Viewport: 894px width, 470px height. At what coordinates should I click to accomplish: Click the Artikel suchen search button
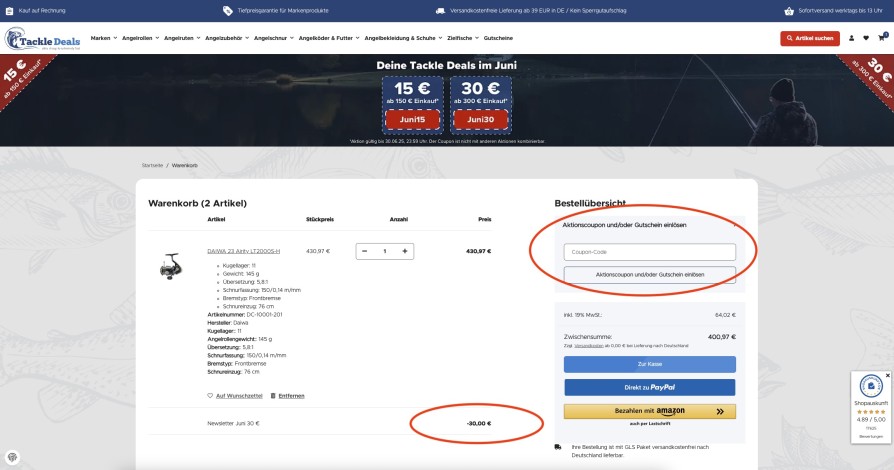810,38
